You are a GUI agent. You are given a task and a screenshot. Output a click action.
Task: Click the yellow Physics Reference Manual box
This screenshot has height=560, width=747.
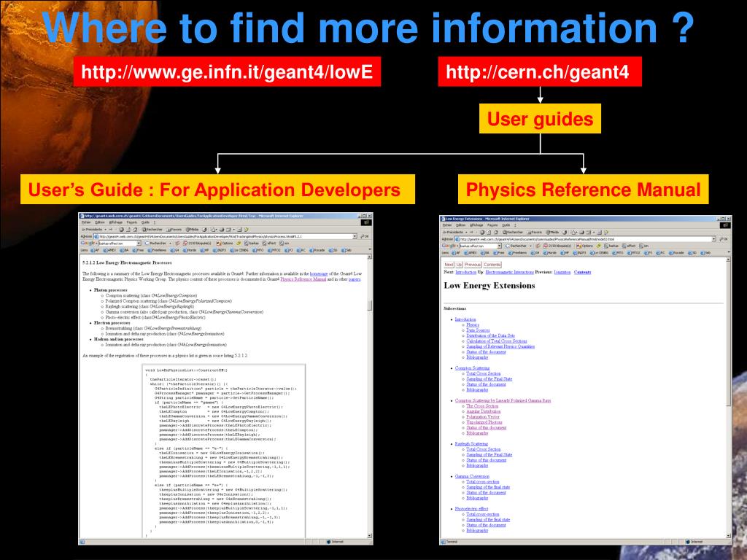(583, 189)
